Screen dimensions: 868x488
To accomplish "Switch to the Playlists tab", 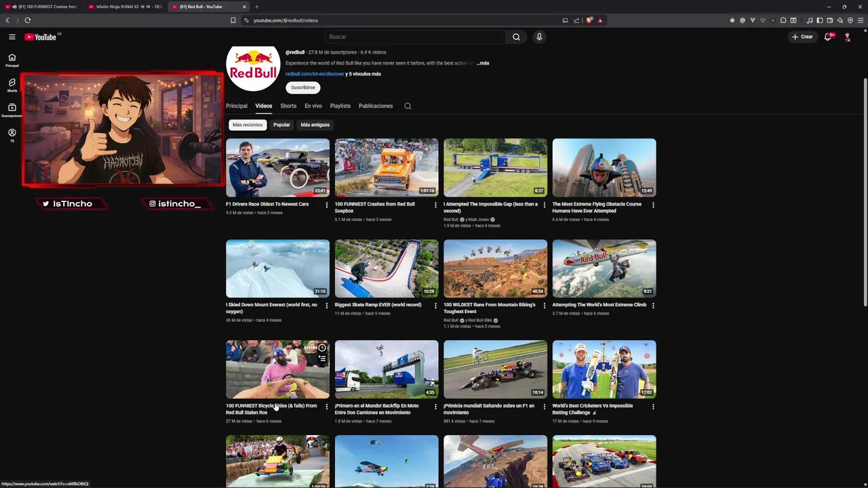I will pos(340,106).
